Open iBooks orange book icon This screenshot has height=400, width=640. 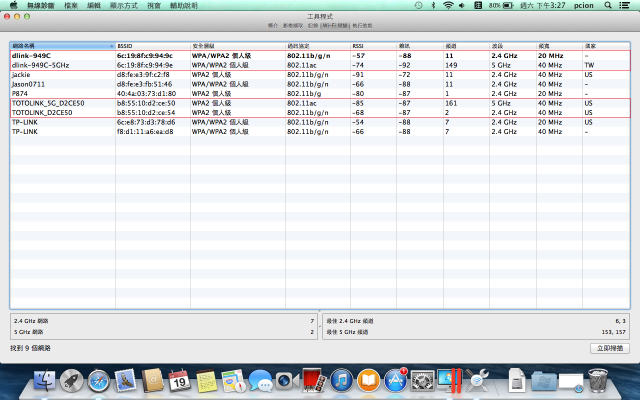coord(368,380)
